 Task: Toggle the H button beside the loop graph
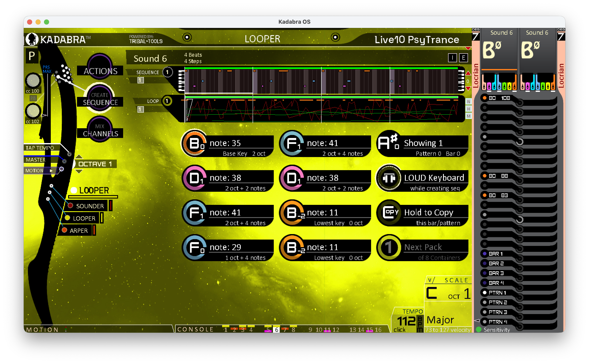tap(468, 109)
